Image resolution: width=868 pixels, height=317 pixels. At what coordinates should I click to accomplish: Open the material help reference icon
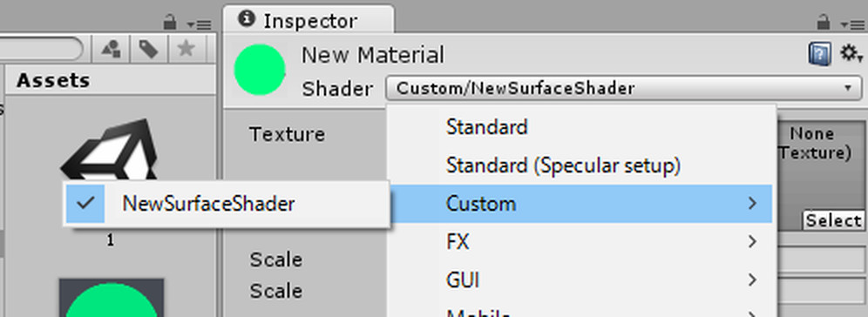pyautogui.click(x=820, y=54)
